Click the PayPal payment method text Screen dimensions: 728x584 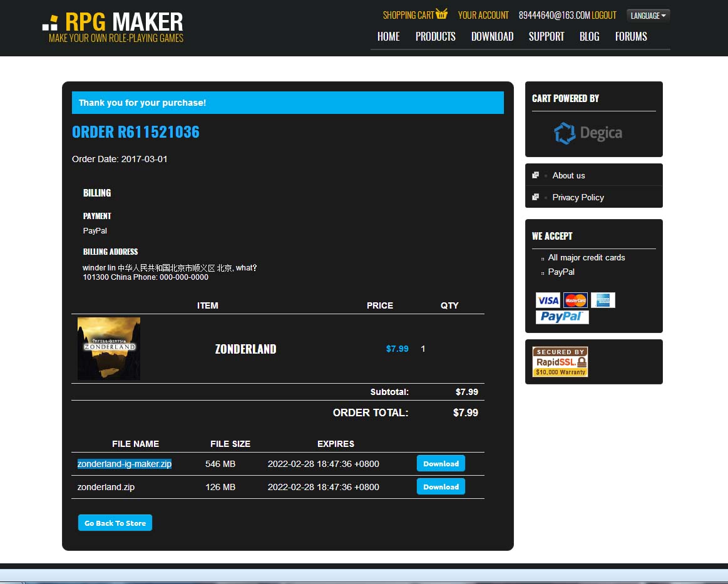tap(95, 231)
